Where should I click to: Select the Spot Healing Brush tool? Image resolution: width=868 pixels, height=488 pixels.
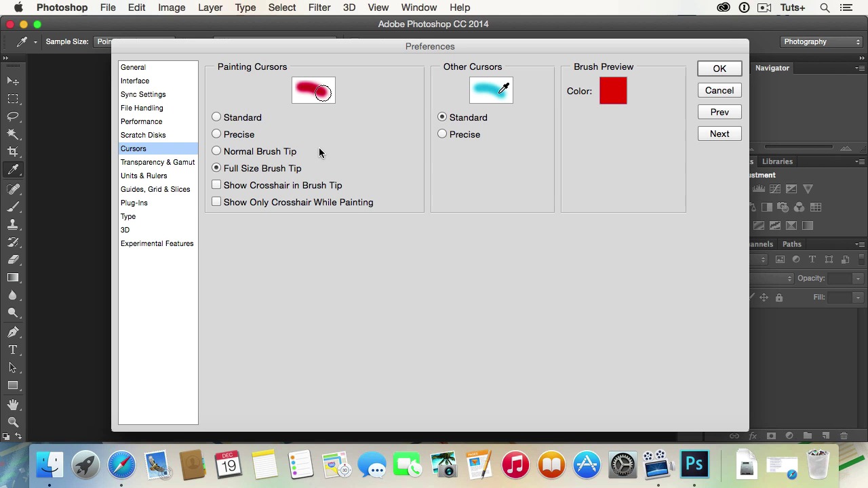point(13,189)
